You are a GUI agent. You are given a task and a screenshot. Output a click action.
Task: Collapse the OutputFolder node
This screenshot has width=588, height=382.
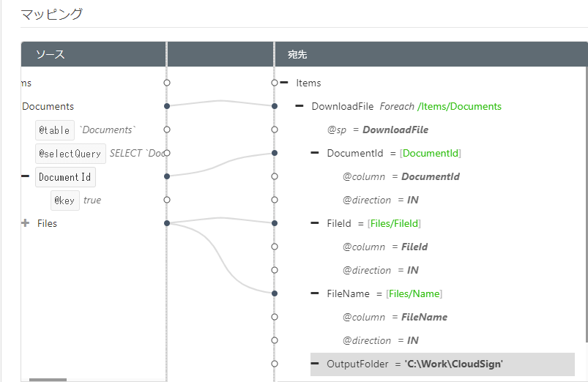click(x=315, y=364)
